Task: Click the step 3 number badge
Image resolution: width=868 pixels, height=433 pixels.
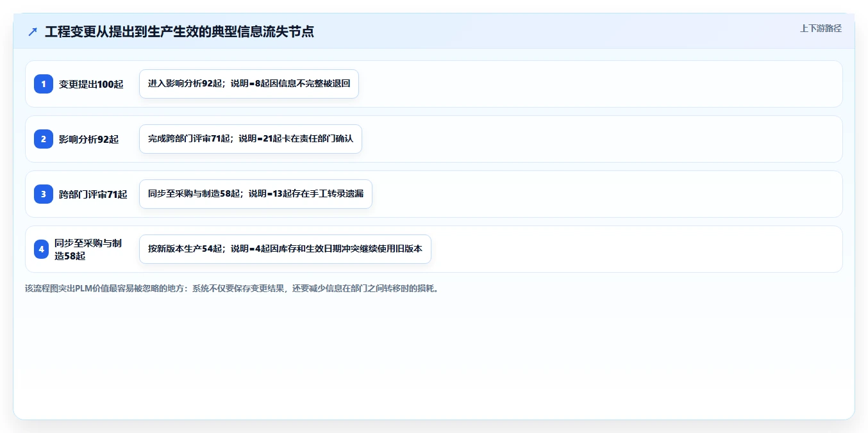Action: (x=44, y=194)
